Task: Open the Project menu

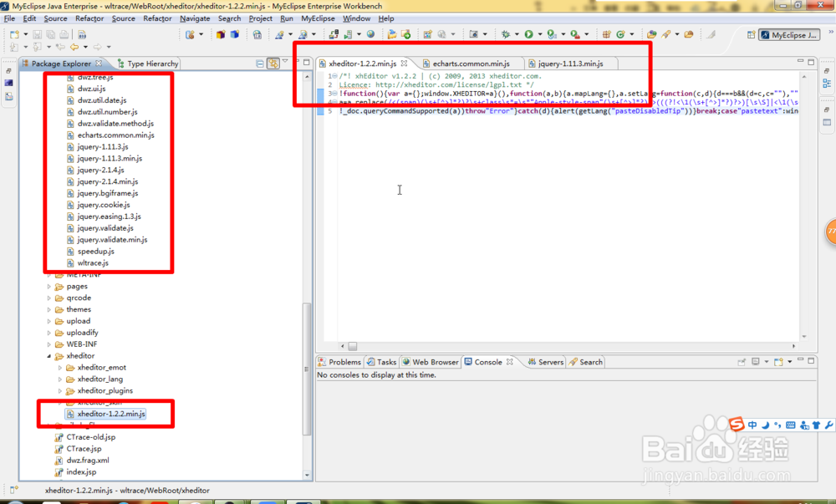Action: 260,18
